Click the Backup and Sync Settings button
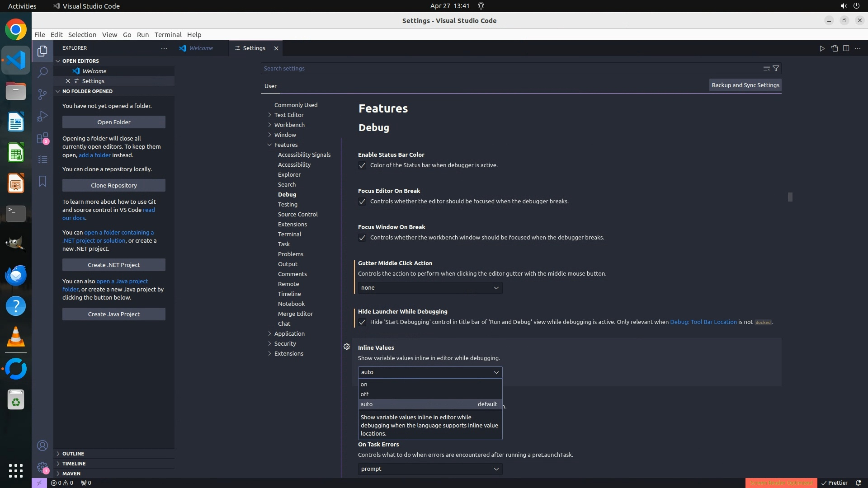The height and width of the screenshot is (488, 868). tap(745, 85)
